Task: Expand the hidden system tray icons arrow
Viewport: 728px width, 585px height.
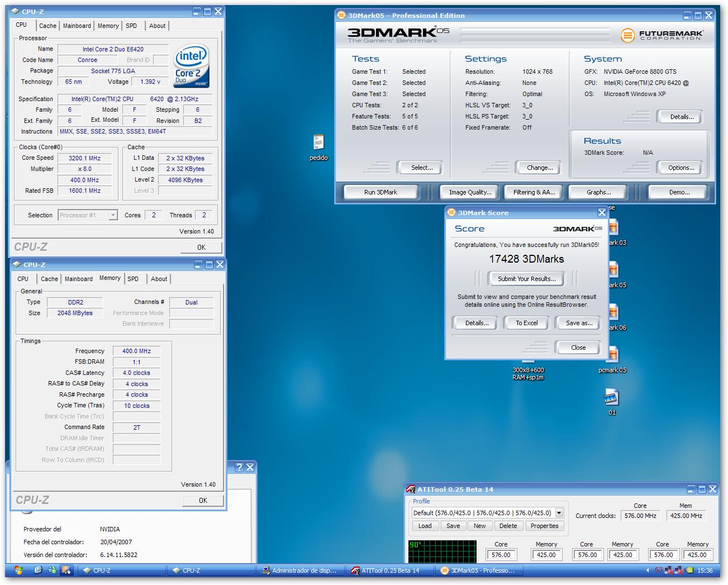Action: (648, 570)
